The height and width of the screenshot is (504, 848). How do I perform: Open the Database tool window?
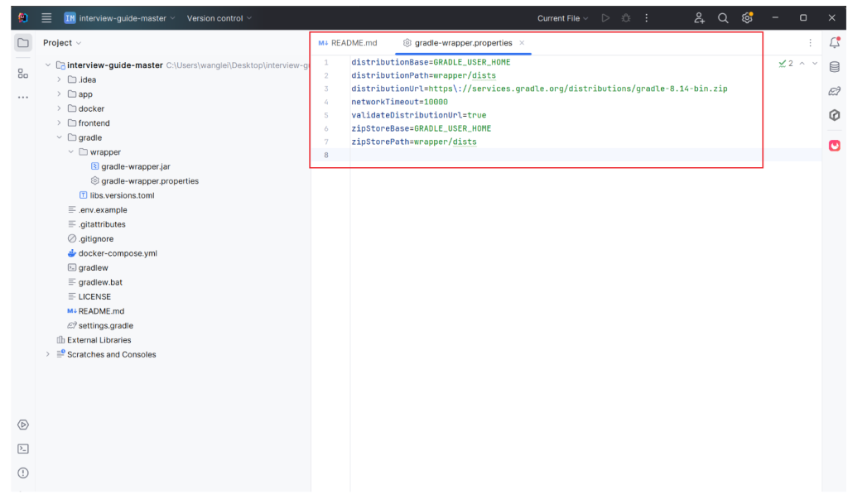[x=834, y=67]
